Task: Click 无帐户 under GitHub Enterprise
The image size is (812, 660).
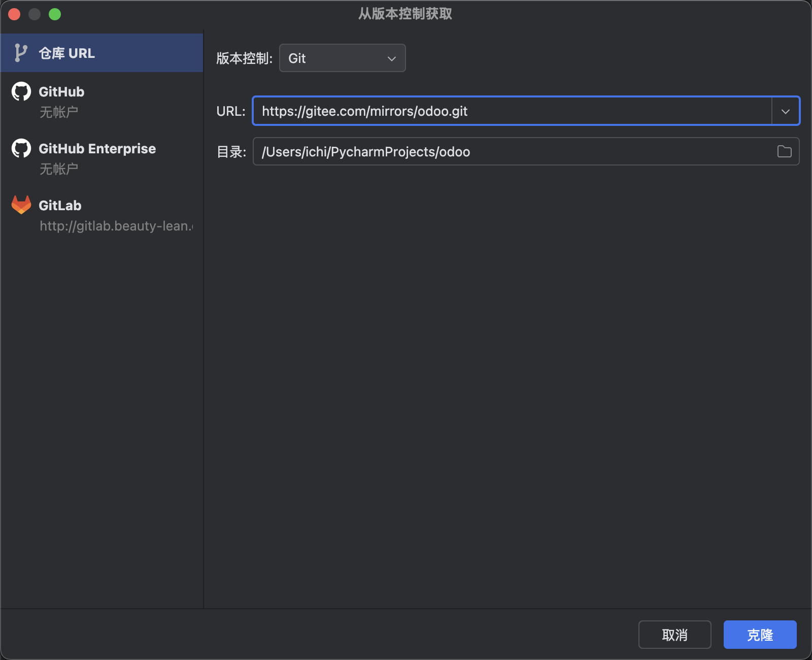Action: click(59, 169)
